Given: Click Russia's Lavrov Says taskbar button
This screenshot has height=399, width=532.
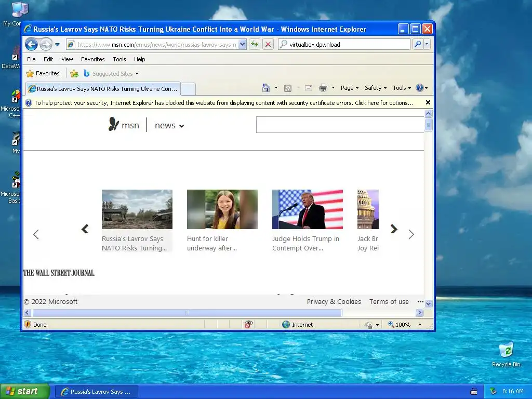Looking at the screenshot, I should point(96,392).
